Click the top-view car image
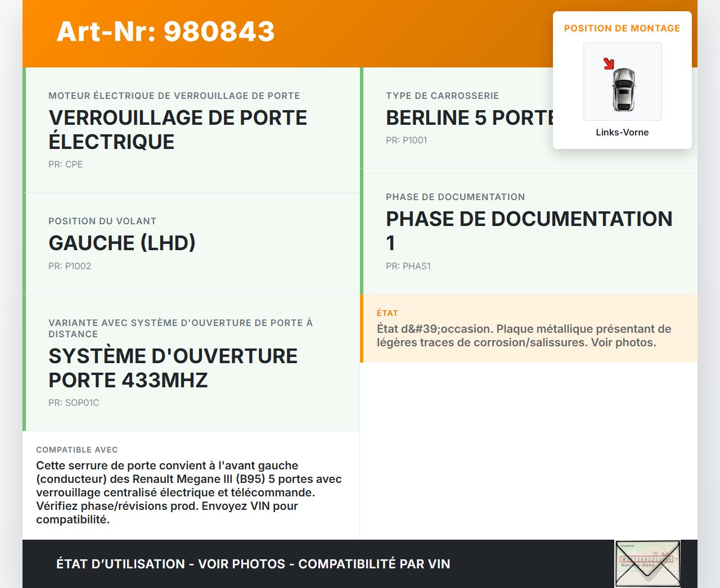 (x=623, y=89)
